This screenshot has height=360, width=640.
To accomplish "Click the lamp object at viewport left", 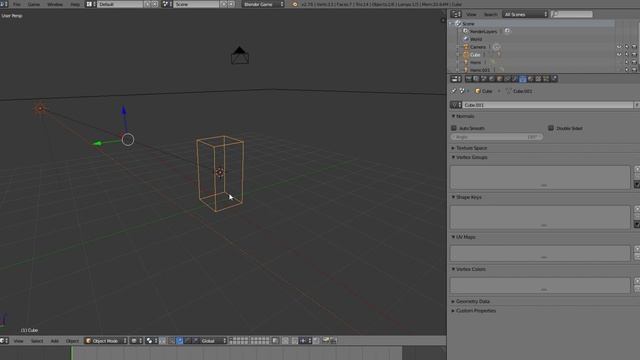I will pyautogui.click(x=40, y=108).
